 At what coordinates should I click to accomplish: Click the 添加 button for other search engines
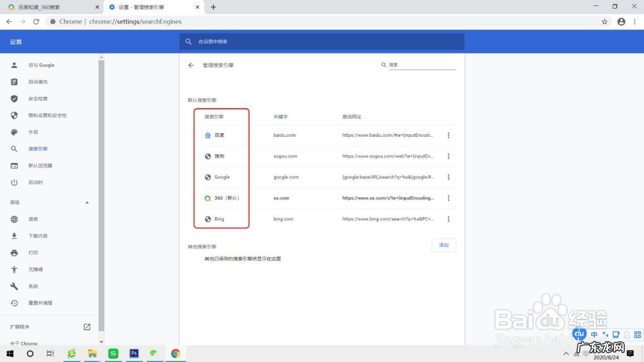tap(443, 245)
